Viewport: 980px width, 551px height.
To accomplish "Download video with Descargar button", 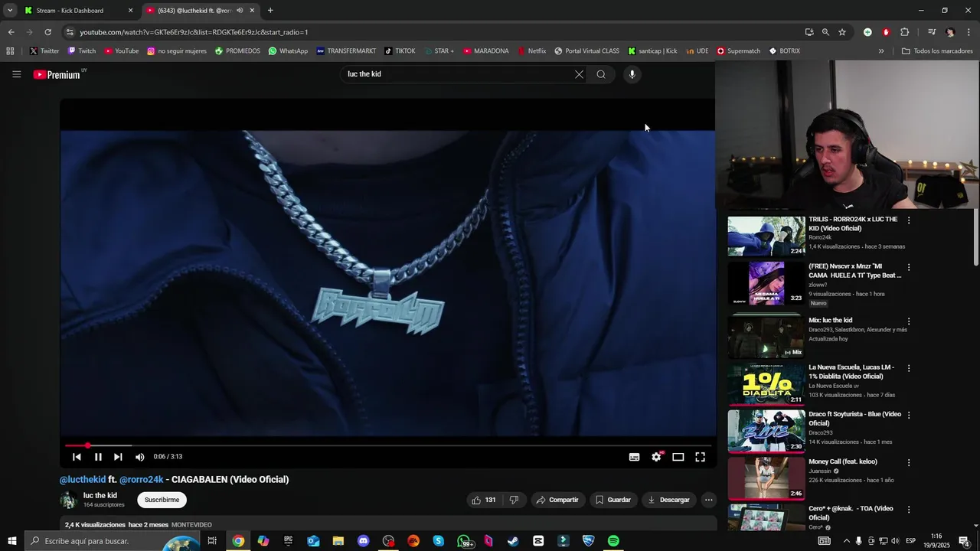I will 668,500.
